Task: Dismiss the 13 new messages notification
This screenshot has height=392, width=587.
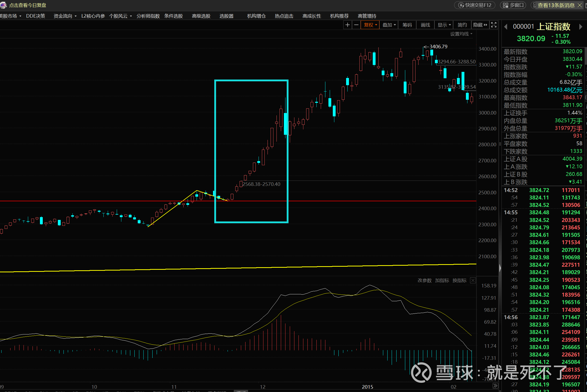Action: pos(580,5)
